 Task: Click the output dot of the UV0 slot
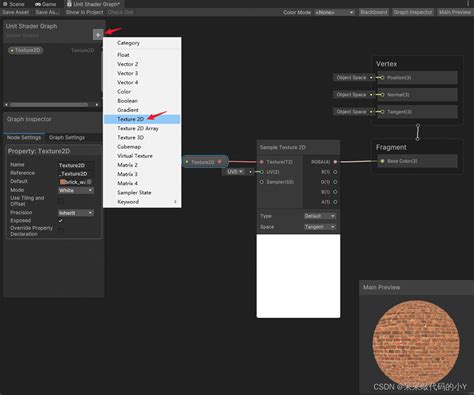pos(250,172)
